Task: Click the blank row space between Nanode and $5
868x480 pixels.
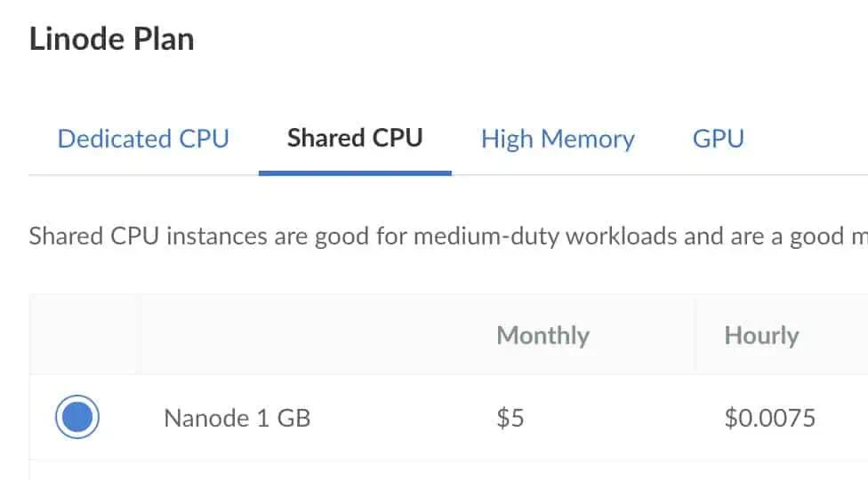Action: pos(400,418)
